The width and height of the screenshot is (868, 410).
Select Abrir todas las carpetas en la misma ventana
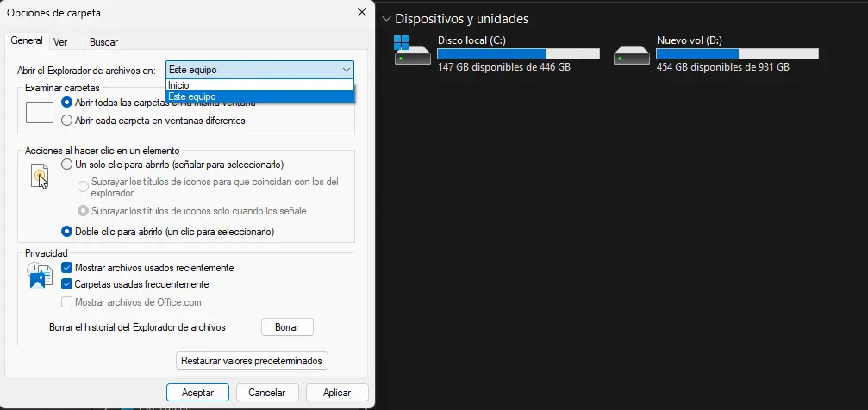(67, 102)
